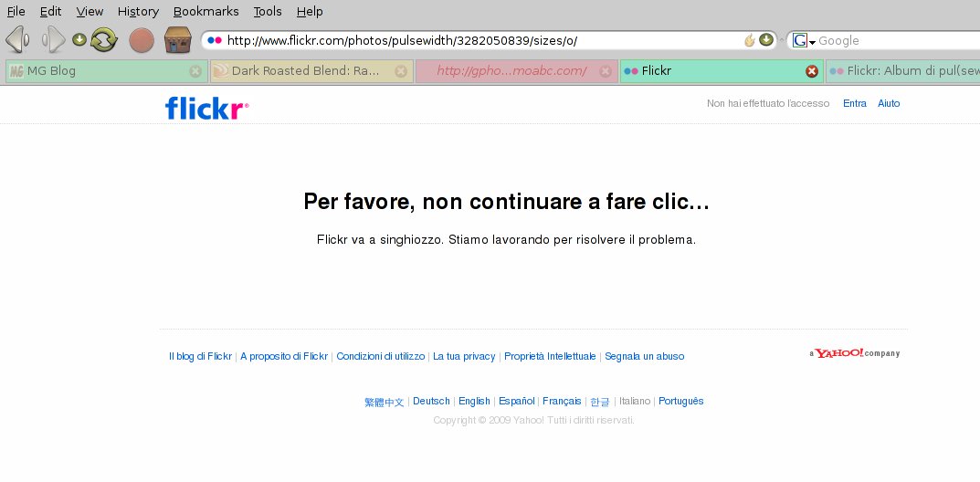Switch language to English

474,402
